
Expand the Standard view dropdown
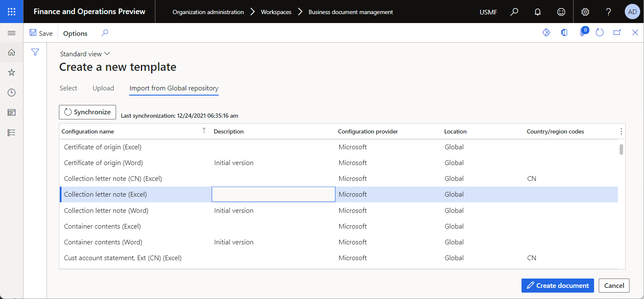pyautogui.click(x=85, y=54)
